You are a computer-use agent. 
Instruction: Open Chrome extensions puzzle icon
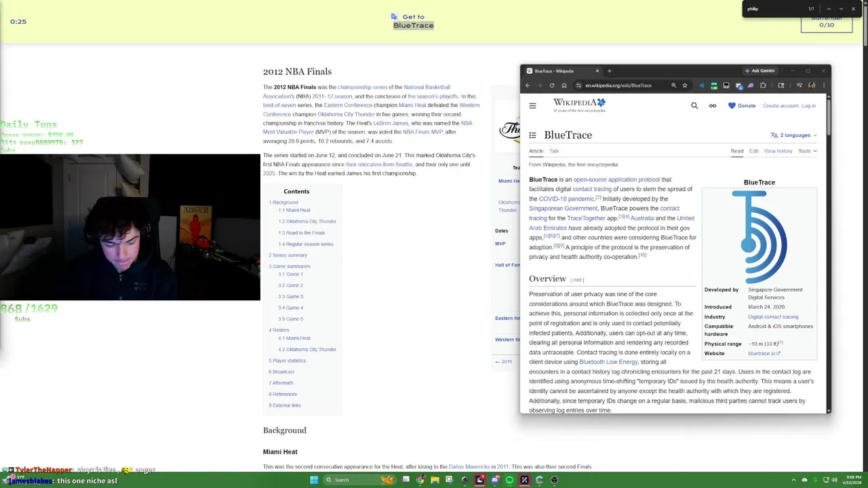[763, 85]
